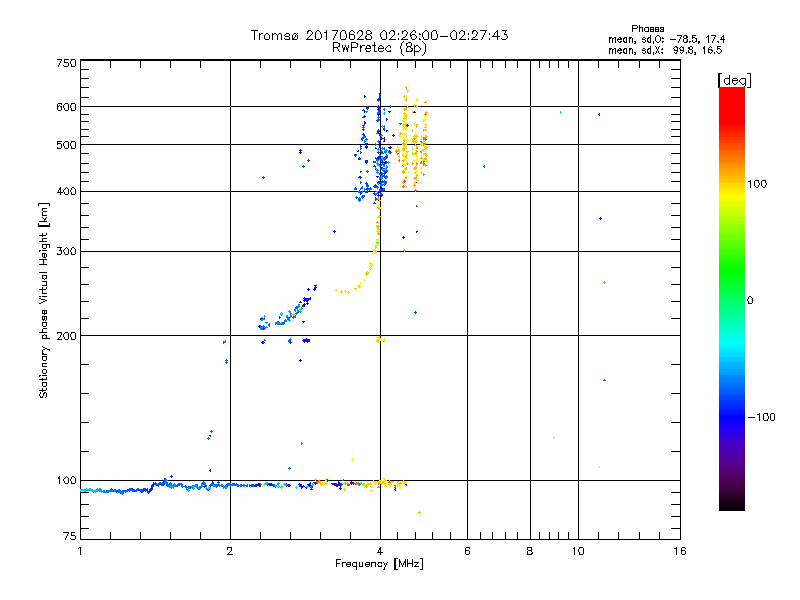Image resolution: width=800 pixels, height=600 pixels.
Task: Click the y-axis tick label '750'
Action: pyautogui.click(x=67, y=63)
